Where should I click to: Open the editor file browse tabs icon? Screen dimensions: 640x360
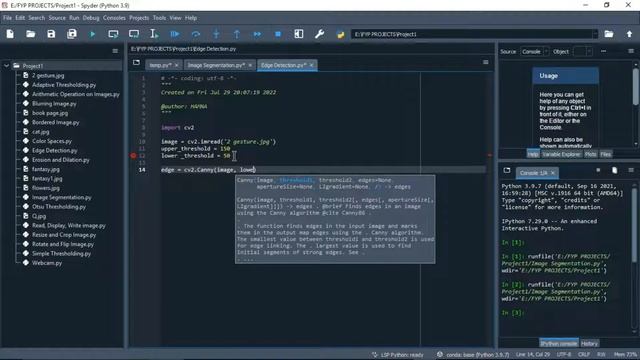136,62
